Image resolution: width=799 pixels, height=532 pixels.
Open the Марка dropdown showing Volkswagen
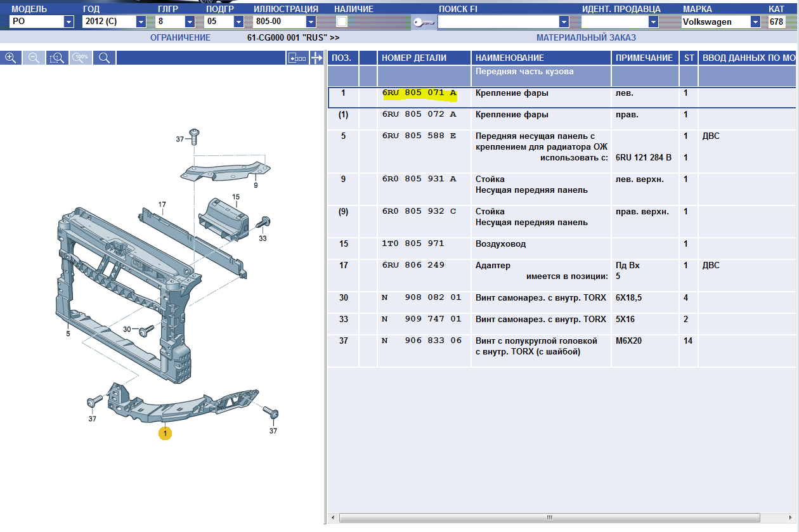(x=755, y=22)
